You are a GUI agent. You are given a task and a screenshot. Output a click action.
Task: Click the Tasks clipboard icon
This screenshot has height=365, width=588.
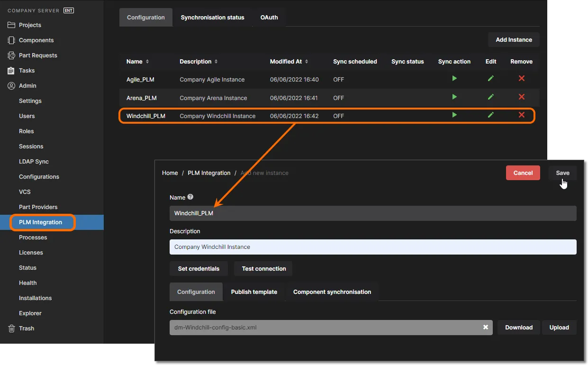11,71
